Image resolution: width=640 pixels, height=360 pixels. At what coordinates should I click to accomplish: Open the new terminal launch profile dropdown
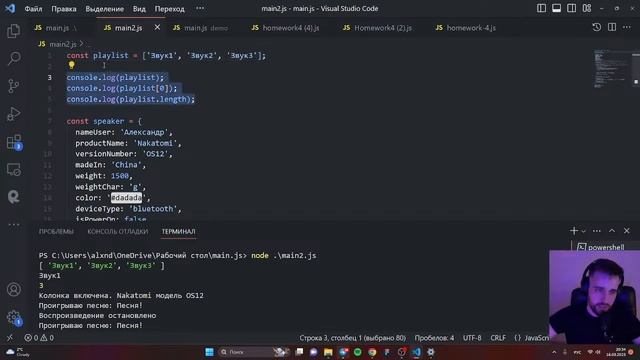(584, 231)
